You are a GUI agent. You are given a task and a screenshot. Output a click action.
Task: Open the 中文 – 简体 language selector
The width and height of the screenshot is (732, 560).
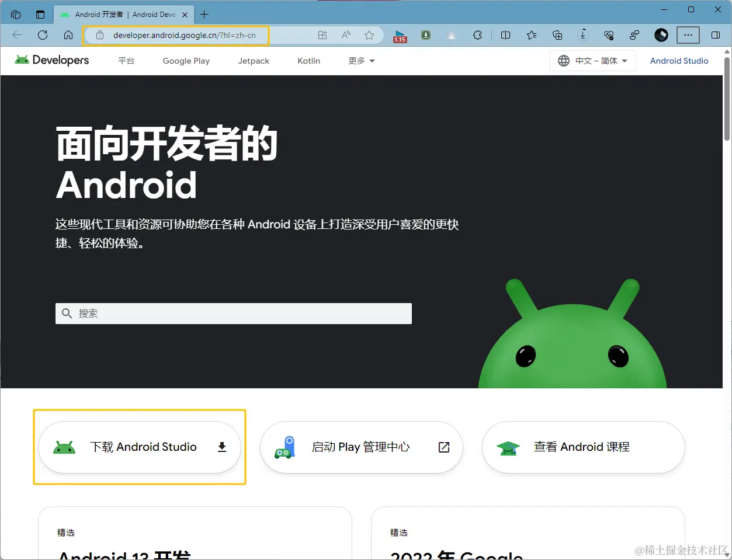(x=592, y=61)
